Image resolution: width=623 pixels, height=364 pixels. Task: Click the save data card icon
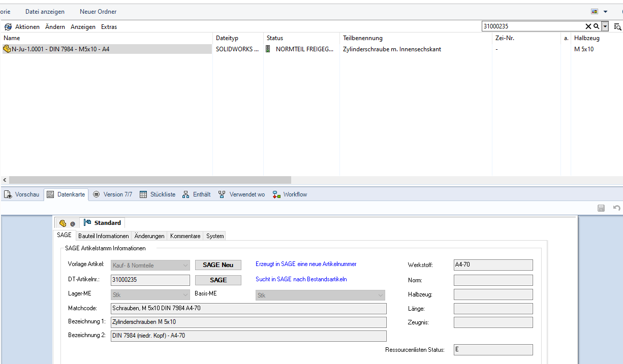[601, 208]
